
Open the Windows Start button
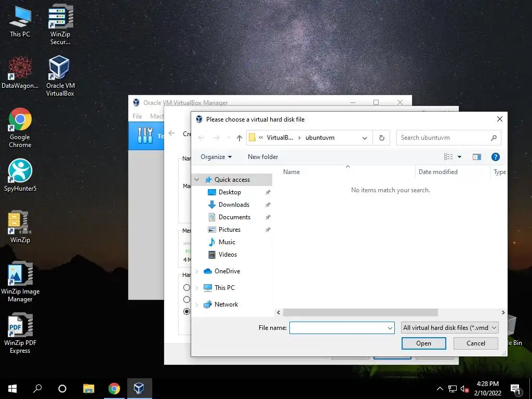[12, 389]
